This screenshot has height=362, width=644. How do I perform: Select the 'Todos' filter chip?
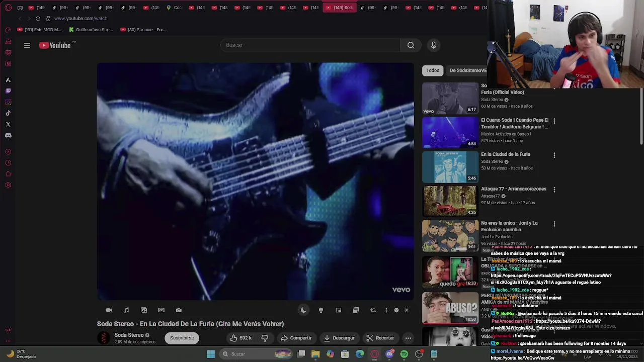(x=433, y=70)
